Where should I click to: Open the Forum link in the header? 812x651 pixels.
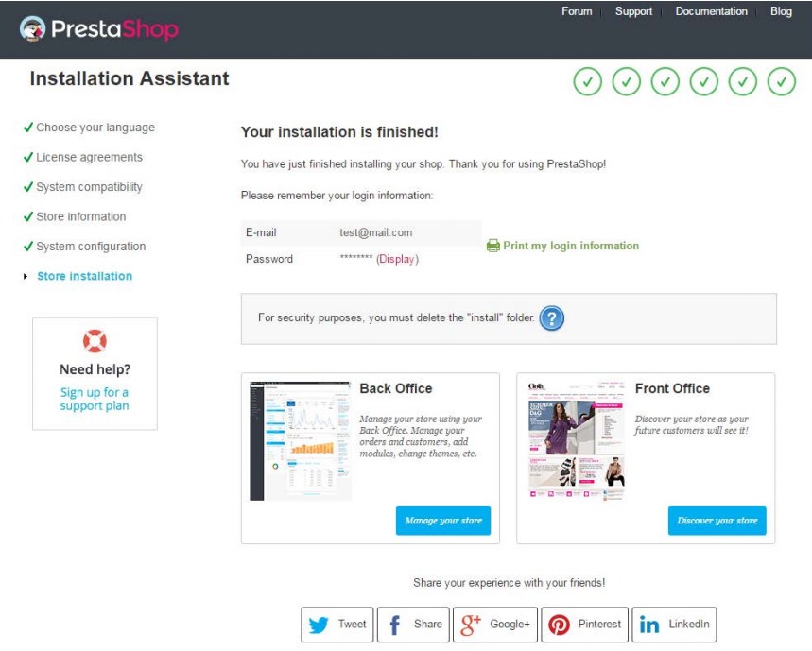(x=577, y=11)
